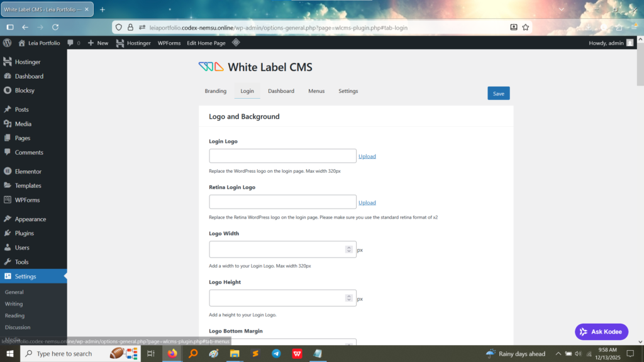Open the comments bubble in admin bar
644x362 pixels.
tap(70, 43)
